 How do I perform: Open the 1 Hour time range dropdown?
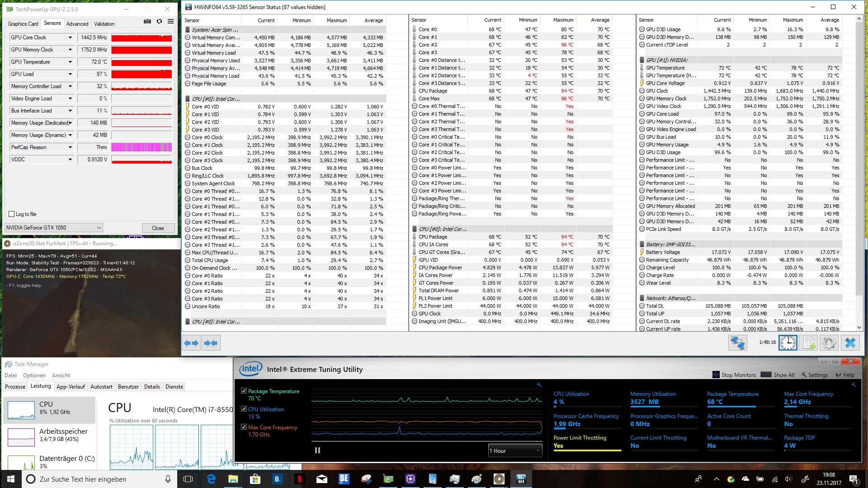(515, 450)
